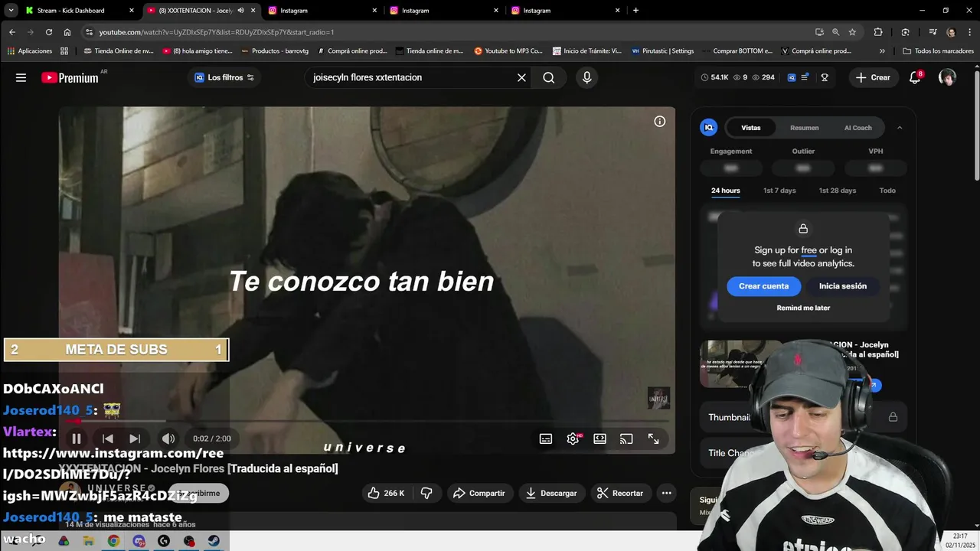The height and width of the screenshot is (551, 980).
Task: Select the 1st 7 days range
Action: click(779, 191)
